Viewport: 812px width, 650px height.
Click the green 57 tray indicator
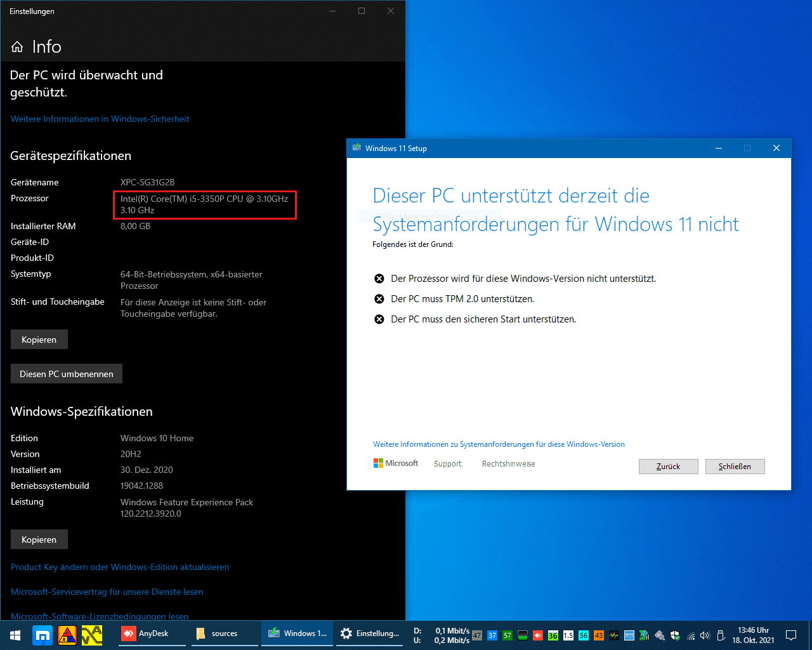pyautogui.click(x=507, y=635)
